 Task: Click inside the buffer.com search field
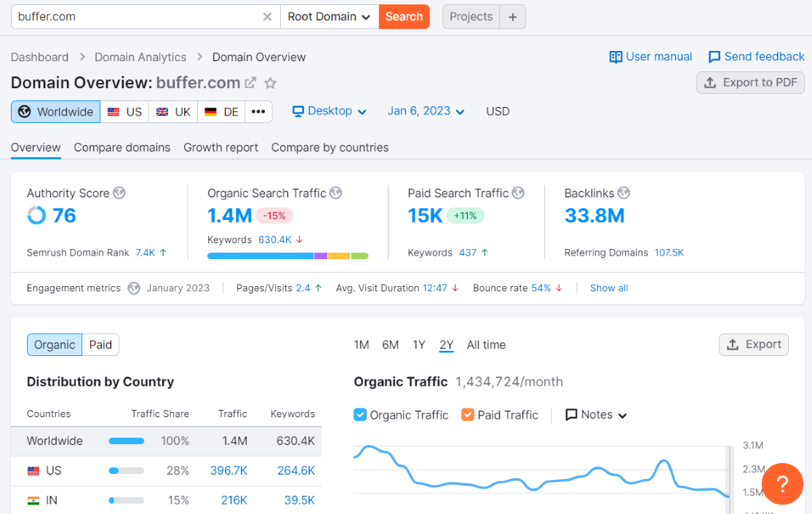pyautogui.click(x=109, y=16)
